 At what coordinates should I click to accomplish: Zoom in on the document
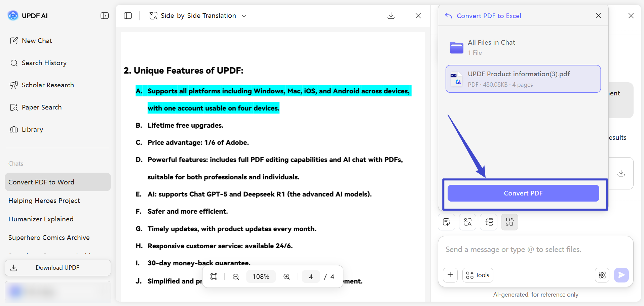[x=287, y=276]
